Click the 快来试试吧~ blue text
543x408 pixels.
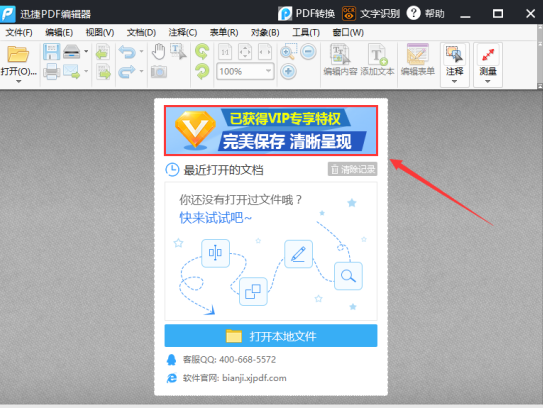pos(215,218)
